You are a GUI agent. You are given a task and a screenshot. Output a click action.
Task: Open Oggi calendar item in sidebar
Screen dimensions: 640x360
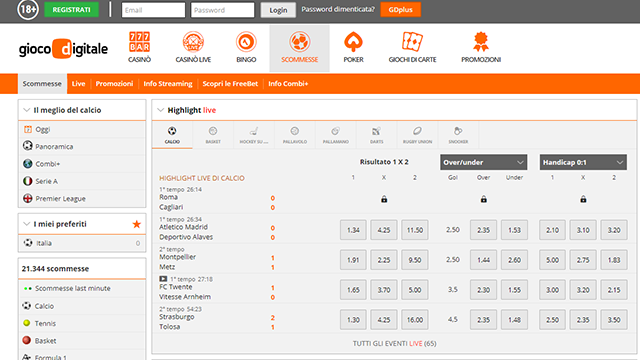(82, 129)
